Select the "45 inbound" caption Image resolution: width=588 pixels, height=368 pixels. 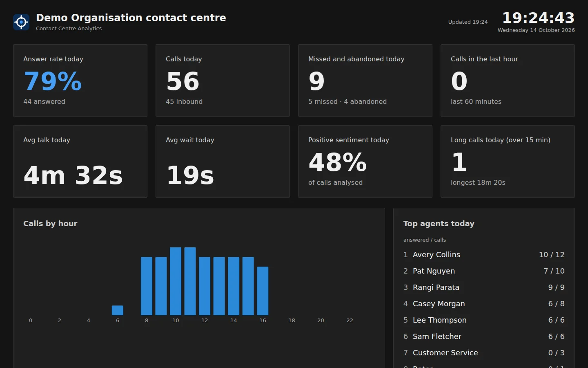click(x=184, y=101)
